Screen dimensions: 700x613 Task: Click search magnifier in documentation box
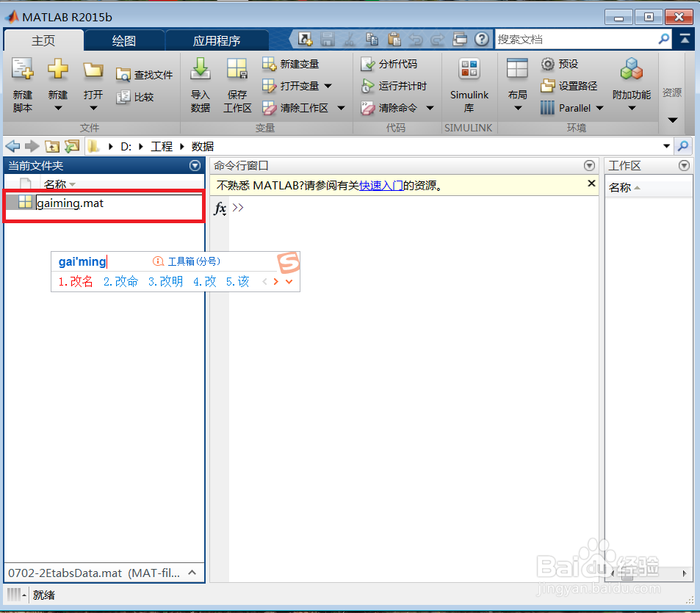664,39
